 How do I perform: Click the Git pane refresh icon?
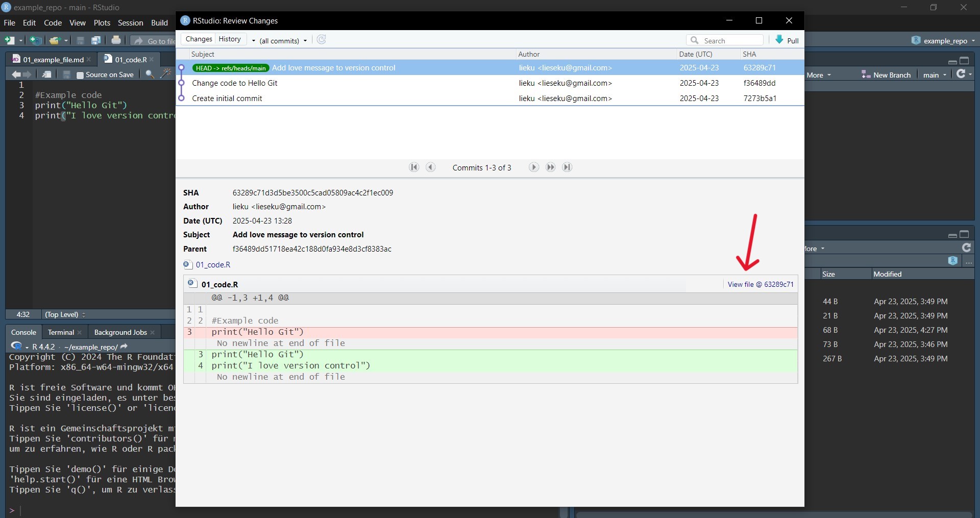pos(961,74)
